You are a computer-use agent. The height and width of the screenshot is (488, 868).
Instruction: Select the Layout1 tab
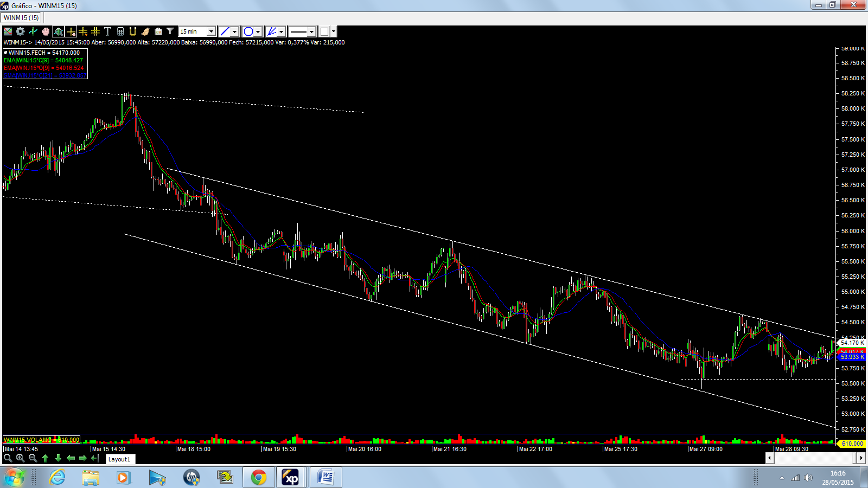[x=119, y=459]
